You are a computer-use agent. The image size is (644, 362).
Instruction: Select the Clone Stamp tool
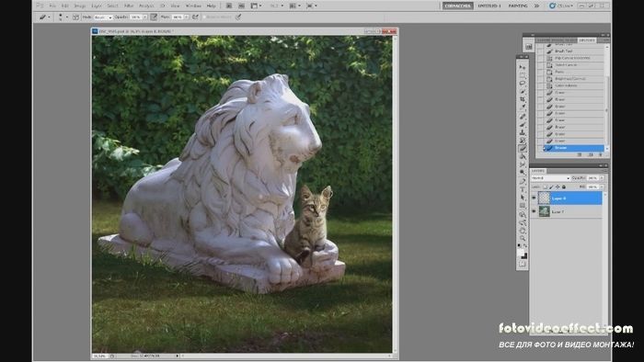[523, 132]
